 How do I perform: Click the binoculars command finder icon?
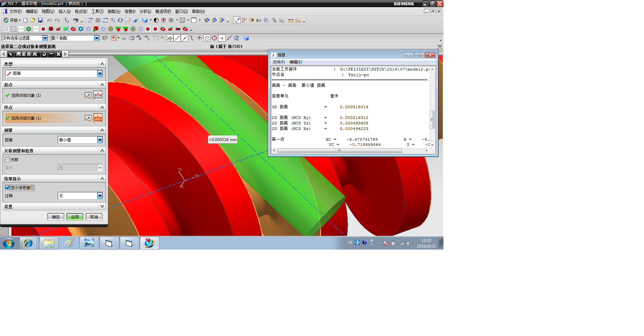76,20
